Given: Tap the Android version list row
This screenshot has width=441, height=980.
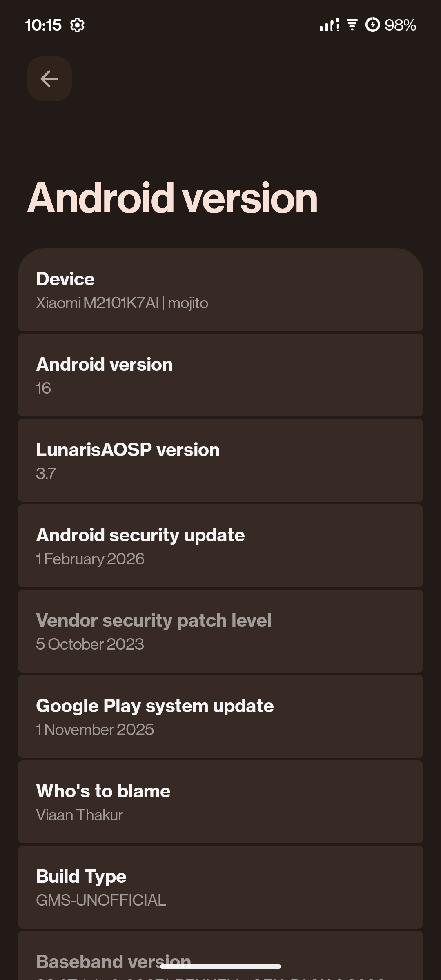Looking at the screenshot, I should coord(220,375).
